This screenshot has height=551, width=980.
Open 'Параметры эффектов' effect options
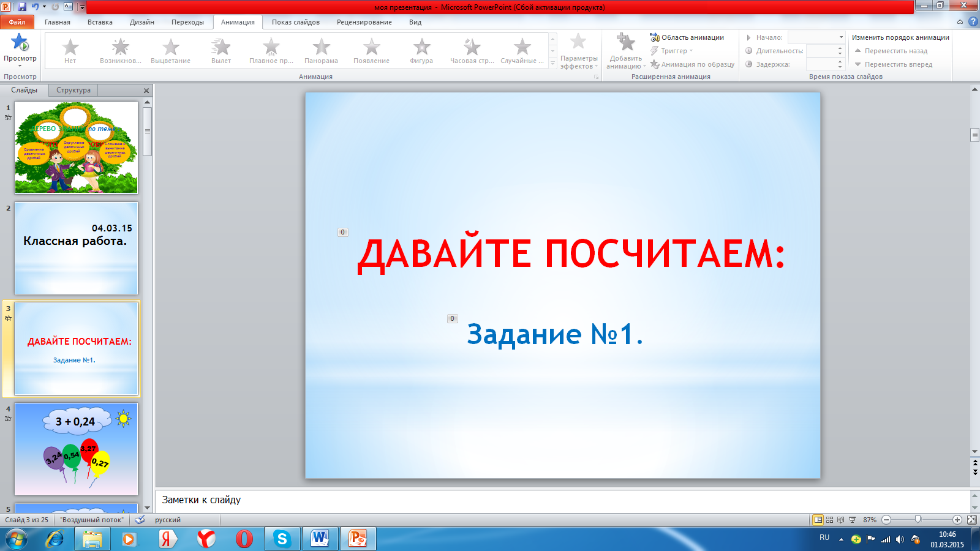[579, 51]
